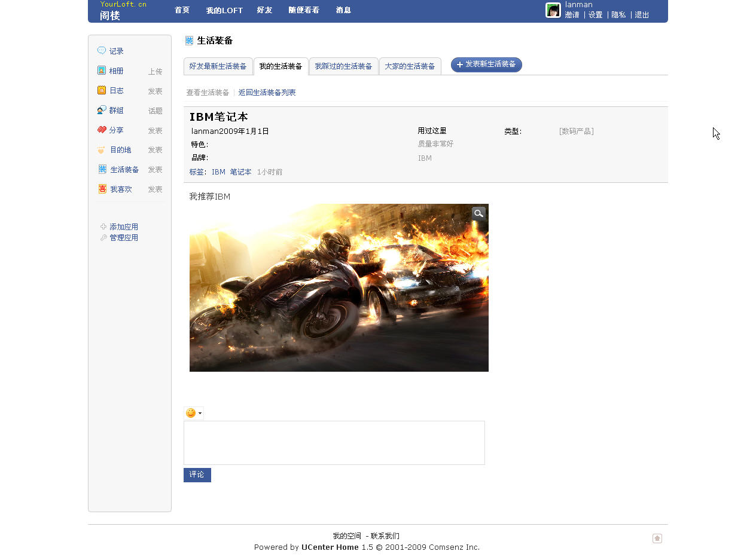This screenshot has height=557, width=756.
Task: Click the 生活装备 sidebar icon
Action: [102, 169]
